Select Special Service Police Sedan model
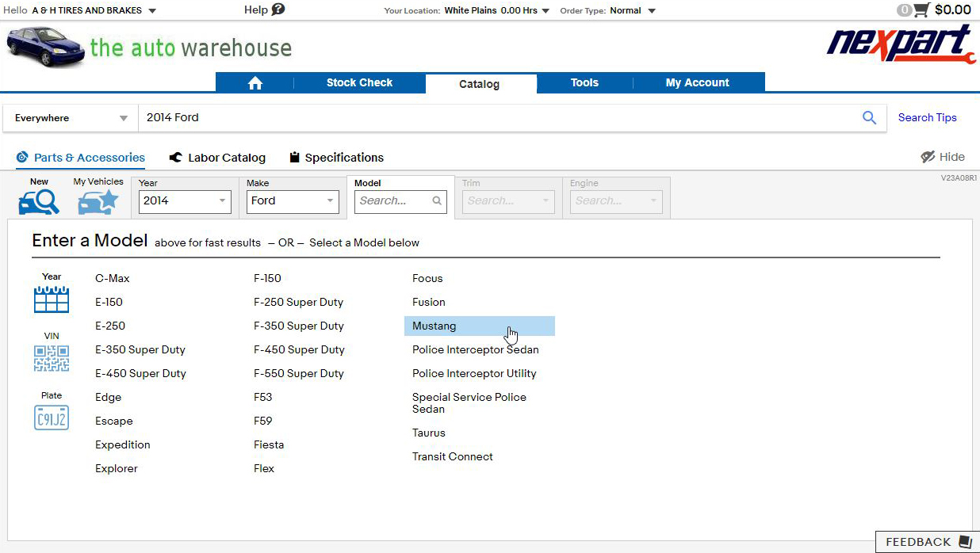Screen dimensions: 980x553 (x=469, y=403)
